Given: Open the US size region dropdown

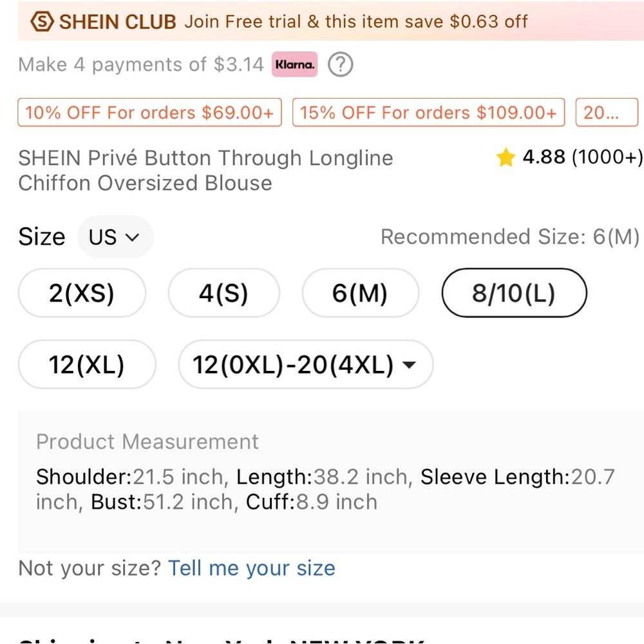Looking at the screenshot, I should [x=115, y=237].
